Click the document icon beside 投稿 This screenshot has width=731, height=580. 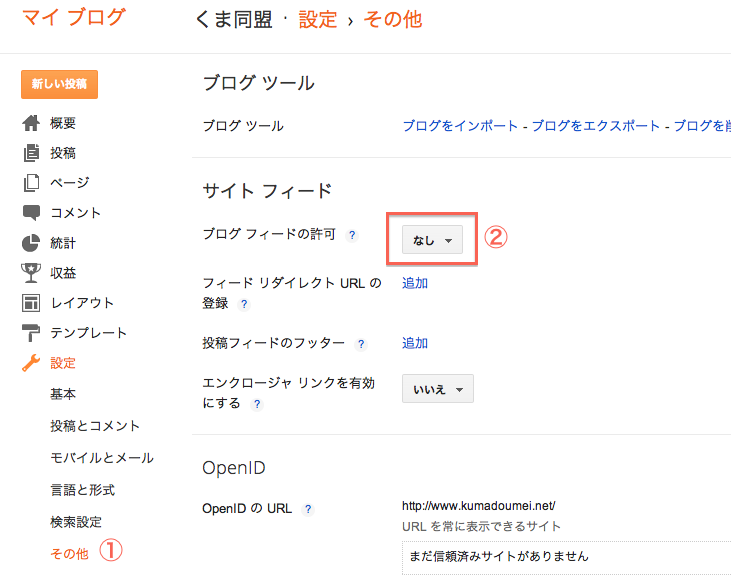(x=31, y=153)
